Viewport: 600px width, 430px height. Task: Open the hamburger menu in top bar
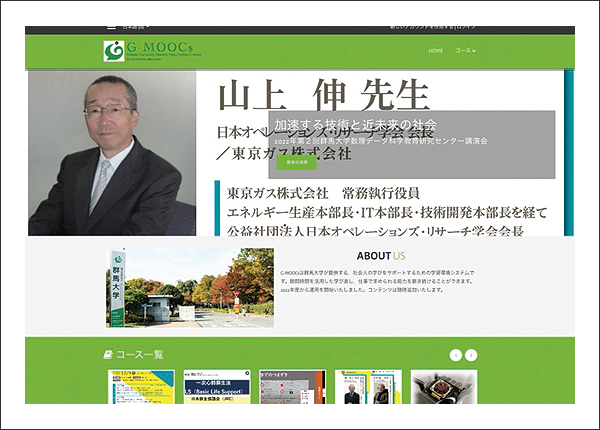[x=111, y=28]
